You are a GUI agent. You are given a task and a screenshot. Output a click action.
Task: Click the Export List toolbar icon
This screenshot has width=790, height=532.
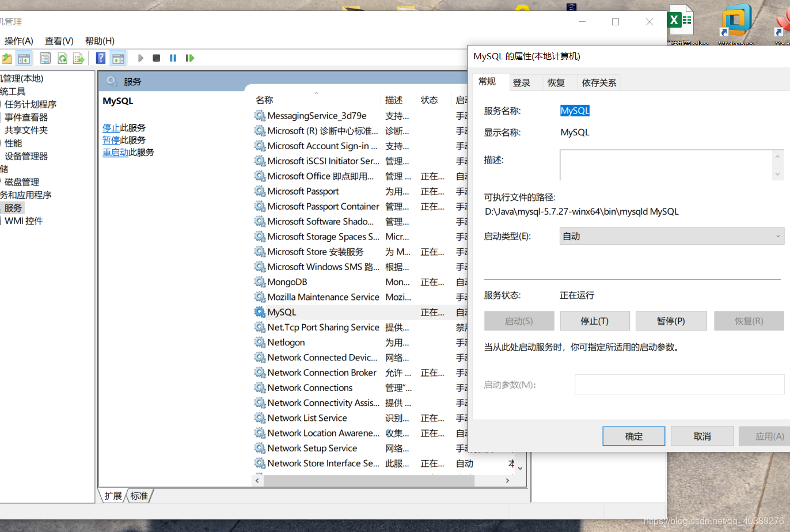coord(79,58)
